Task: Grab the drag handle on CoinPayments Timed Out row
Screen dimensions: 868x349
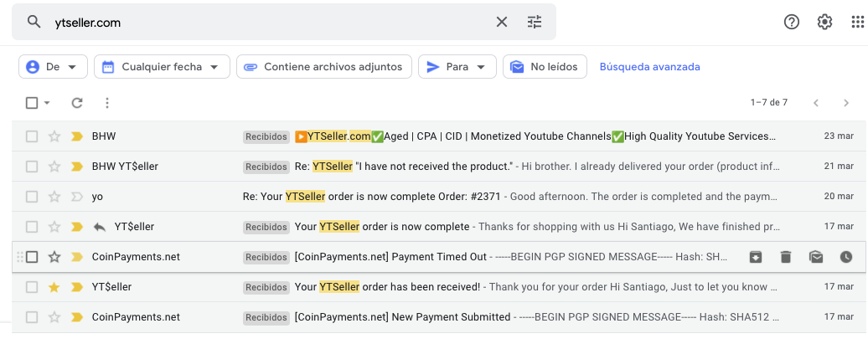Action: click(x=20, y=257)
